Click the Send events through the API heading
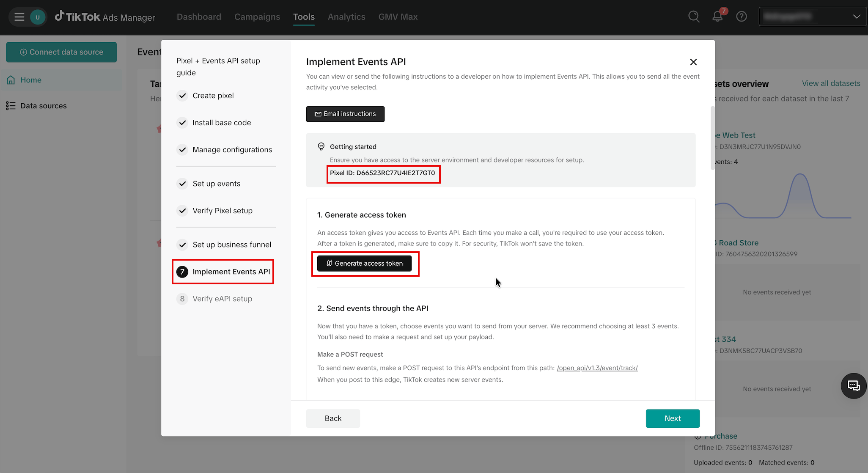Image resolution: width=868 pixels, height=473 pixels. [x=373, y=308]
